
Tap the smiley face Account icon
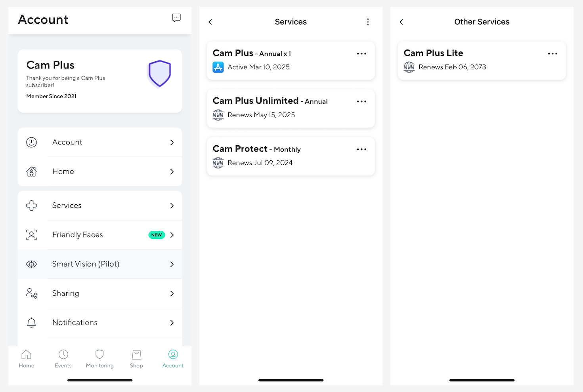click(x=32, y=142)
